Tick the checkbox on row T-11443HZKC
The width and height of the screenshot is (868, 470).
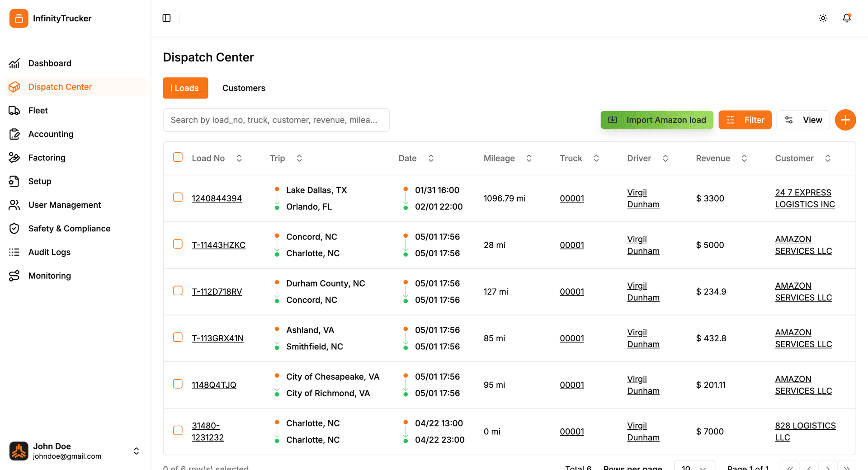click(x=177, y=244)
